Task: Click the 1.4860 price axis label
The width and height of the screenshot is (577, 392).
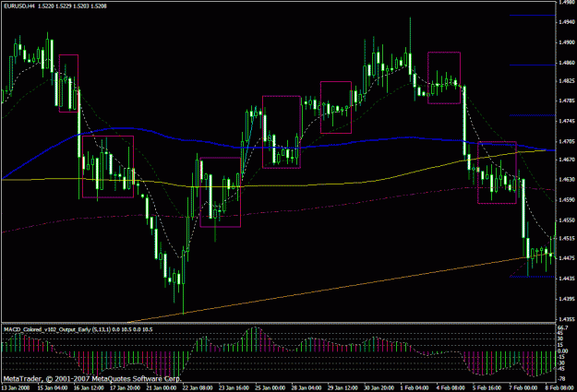Action: point(567,62)
